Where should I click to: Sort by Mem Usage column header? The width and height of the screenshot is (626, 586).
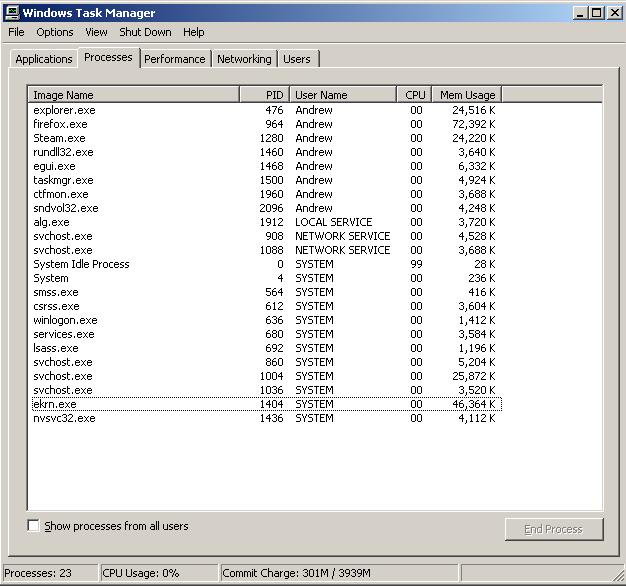(467, 95)
